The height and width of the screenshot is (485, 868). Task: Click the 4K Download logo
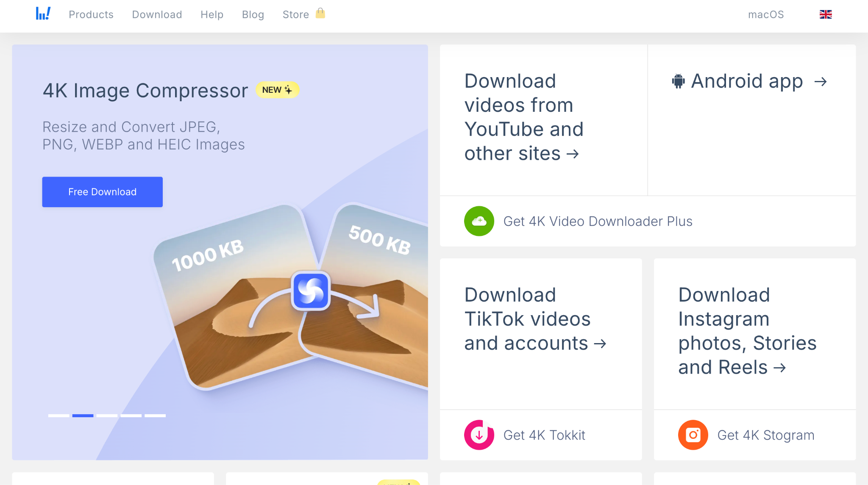(42, 13)
